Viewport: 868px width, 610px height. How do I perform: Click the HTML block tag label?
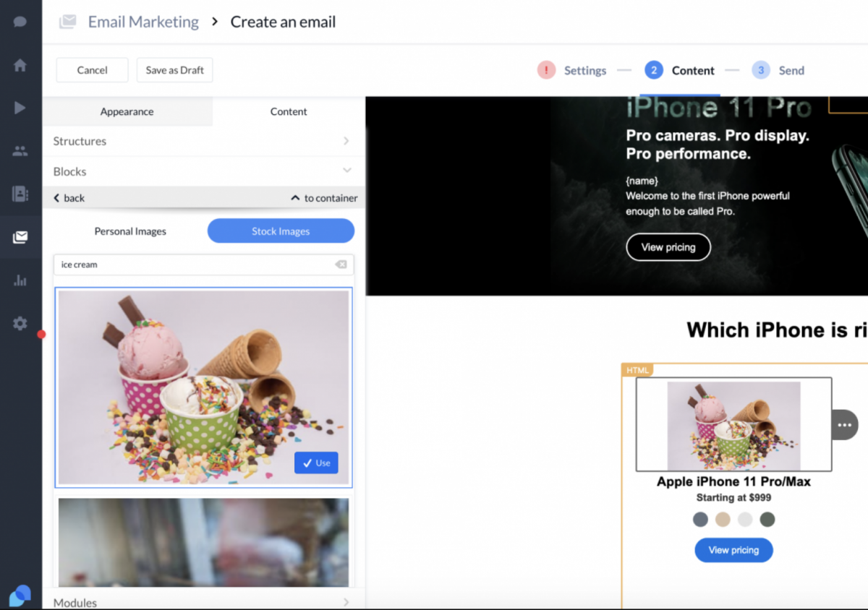637,370
